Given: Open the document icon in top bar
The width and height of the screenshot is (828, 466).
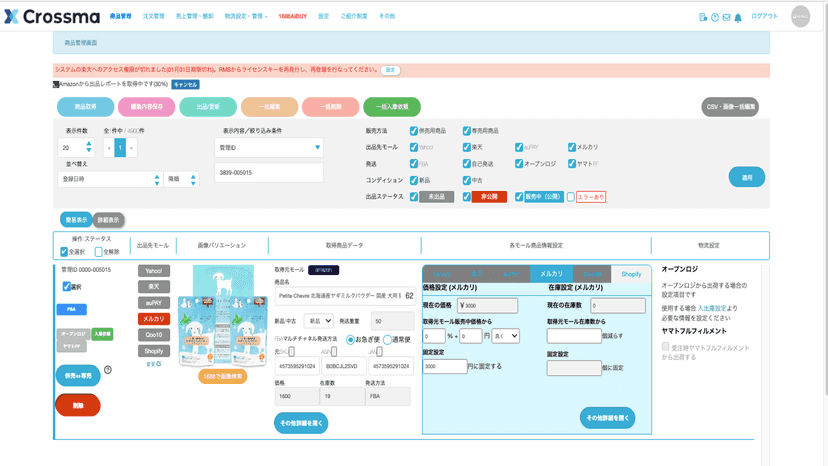Looking at the screenshot, I should 703,17.
